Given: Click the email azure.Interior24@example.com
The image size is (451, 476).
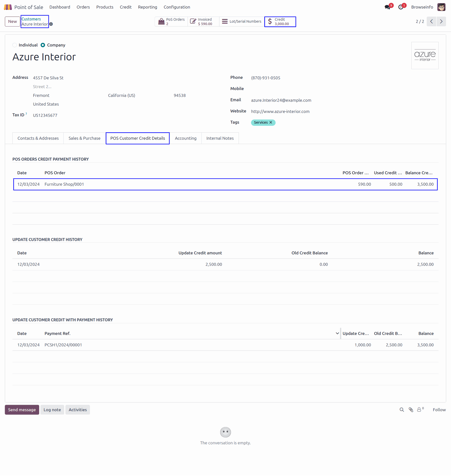Looking at the screenshot, I should point(281,100).
